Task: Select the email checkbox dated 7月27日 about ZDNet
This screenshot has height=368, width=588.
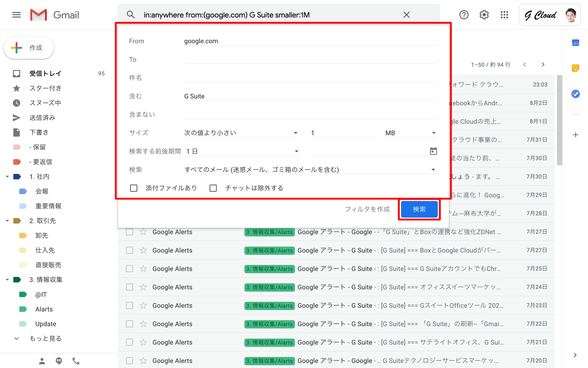Action: pyautogui.click(x=130, y=232)
